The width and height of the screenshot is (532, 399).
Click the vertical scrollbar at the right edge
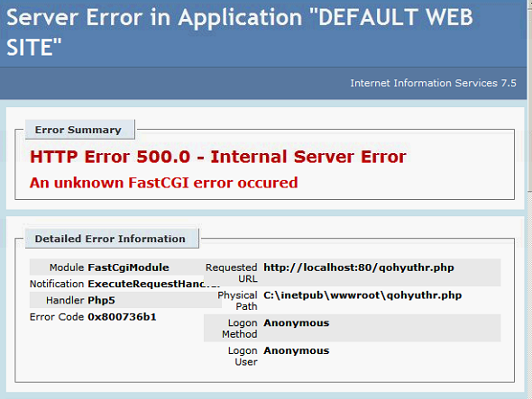coord(529,199)
